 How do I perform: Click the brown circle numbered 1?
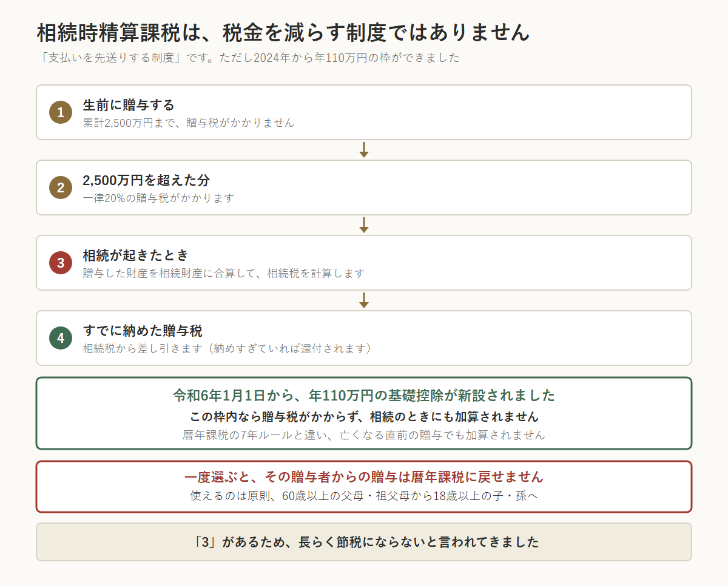point(61,112)
